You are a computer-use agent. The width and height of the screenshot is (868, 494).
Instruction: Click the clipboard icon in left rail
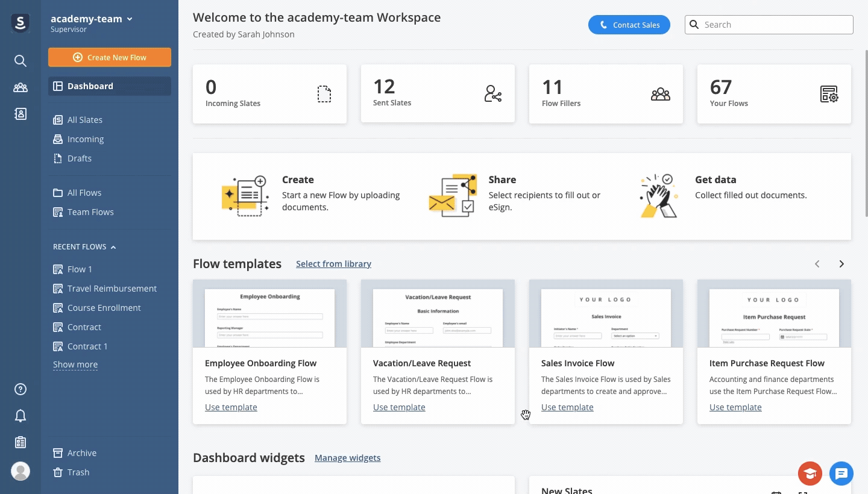click(x=20, y=442)
